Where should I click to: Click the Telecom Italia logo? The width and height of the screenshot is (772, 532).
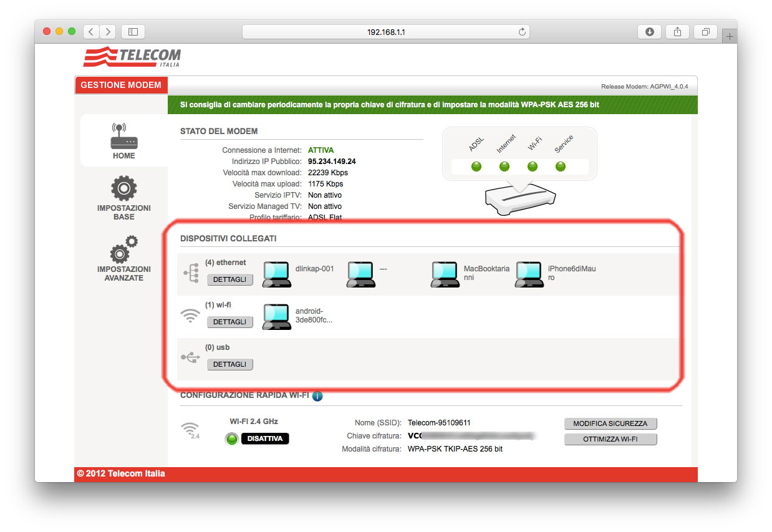click(132, 57)
